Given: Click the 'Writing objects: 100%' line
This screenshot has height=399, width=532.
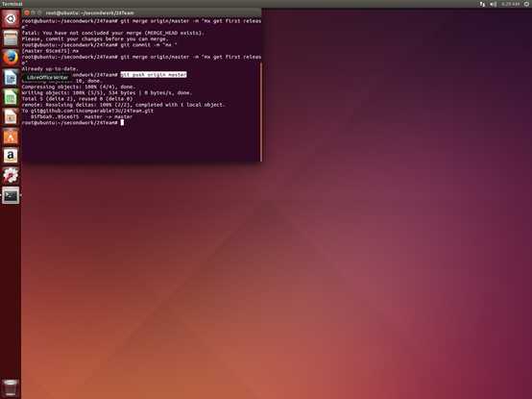Looking at the screenshot, I should pyautogui.click(x=107, y=92).
